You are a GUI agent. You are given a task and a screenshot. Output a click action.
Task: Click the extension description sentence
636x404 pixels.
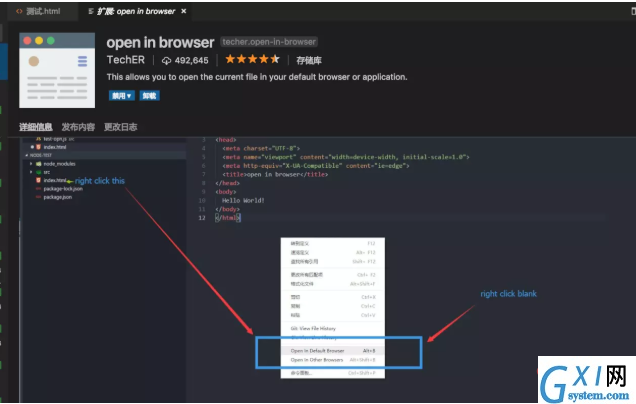[x=257, y=77]
